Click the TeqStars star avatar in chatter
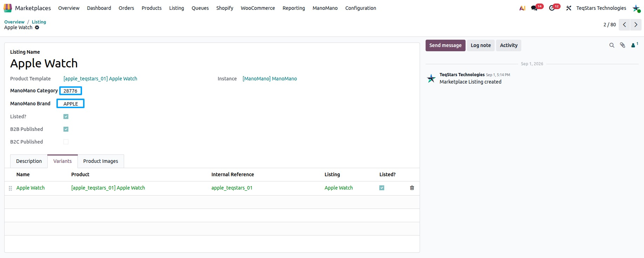This screenshot has height=258, width=644. 431,78
